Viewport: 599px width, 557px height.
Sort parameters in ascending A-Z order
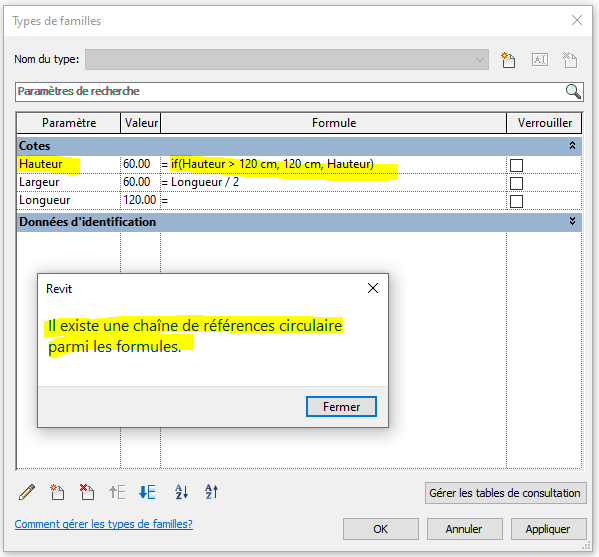181,492
